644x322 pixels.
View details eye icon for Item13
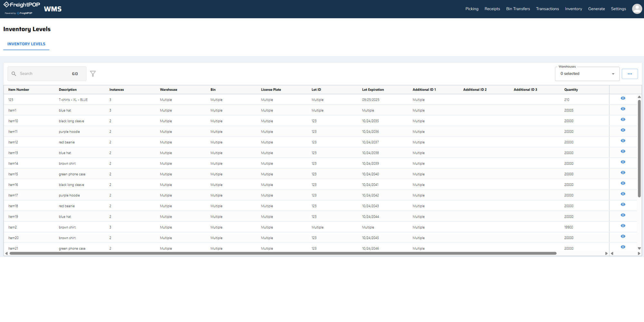(623, 151)
